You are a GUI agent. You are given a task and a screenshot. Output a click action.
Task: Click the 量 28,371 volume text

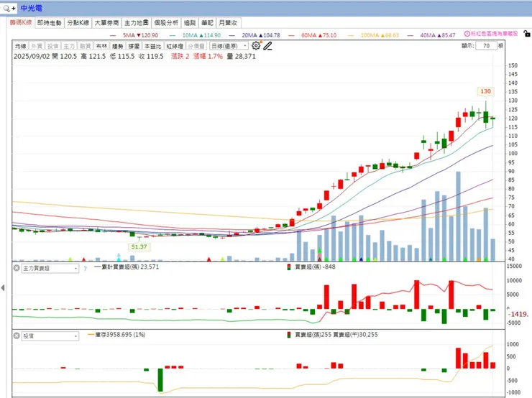coord(242,56)
